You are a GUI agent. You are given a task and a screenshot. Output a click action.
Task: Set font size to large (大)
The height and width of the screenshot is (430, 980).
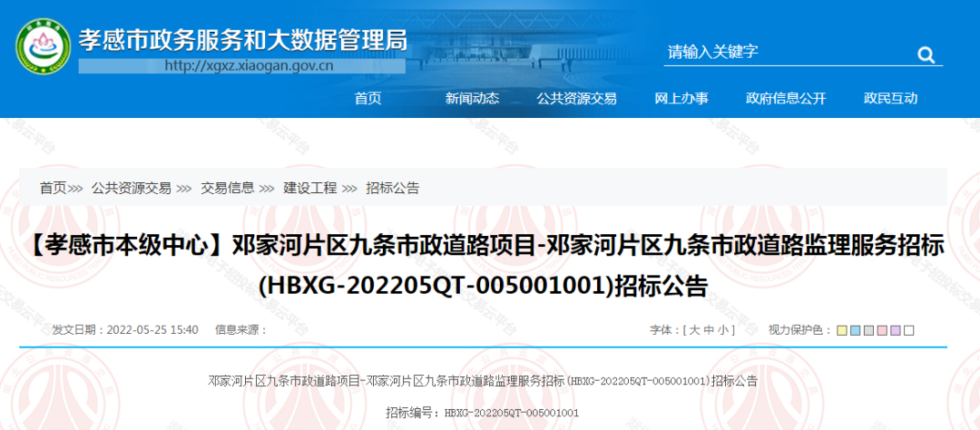[694, 330]
